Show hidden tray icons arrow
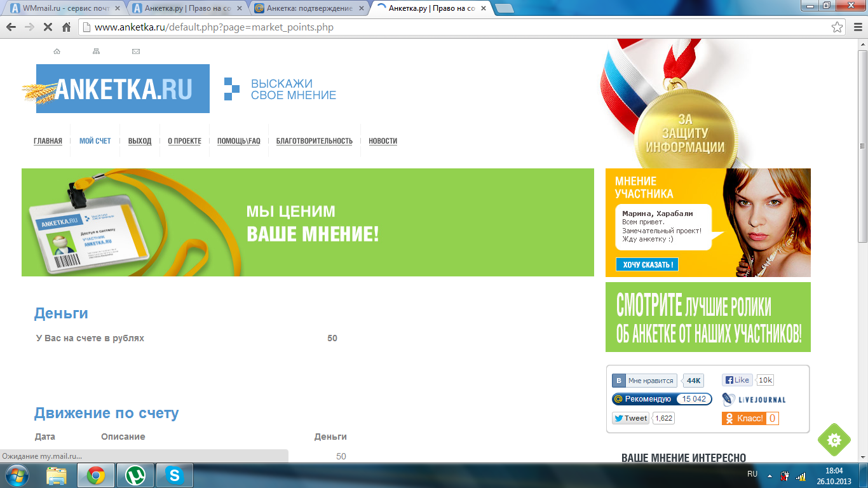This screenshot has width=868, height=488. click(x=770, y=475)
